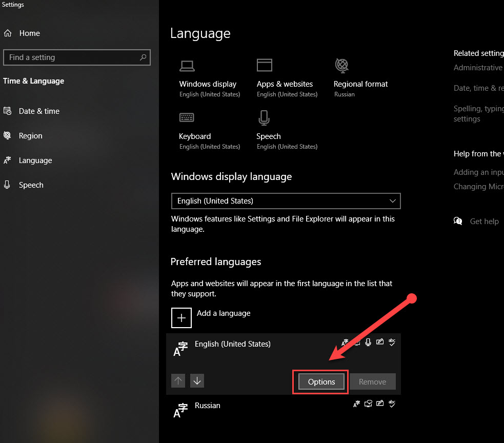Click the Speech tile label

click(x=268, y=136)
